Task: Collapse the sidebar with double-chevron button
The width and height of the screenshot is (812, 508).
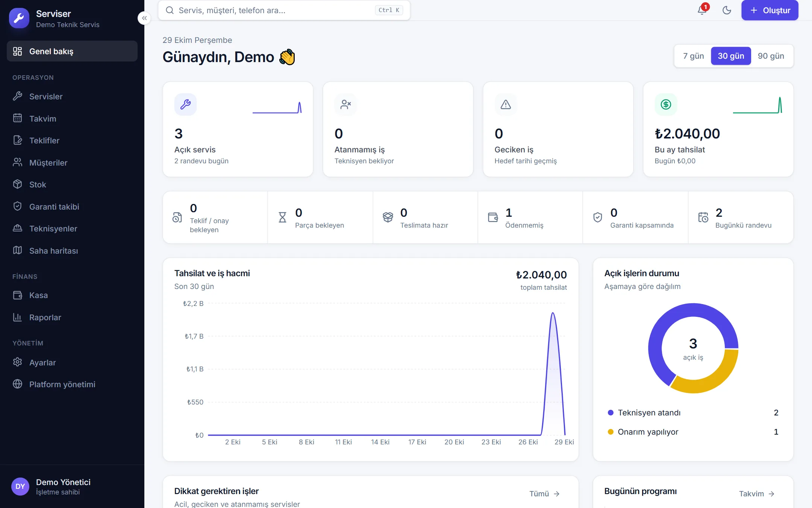Action: coord(144,18)
